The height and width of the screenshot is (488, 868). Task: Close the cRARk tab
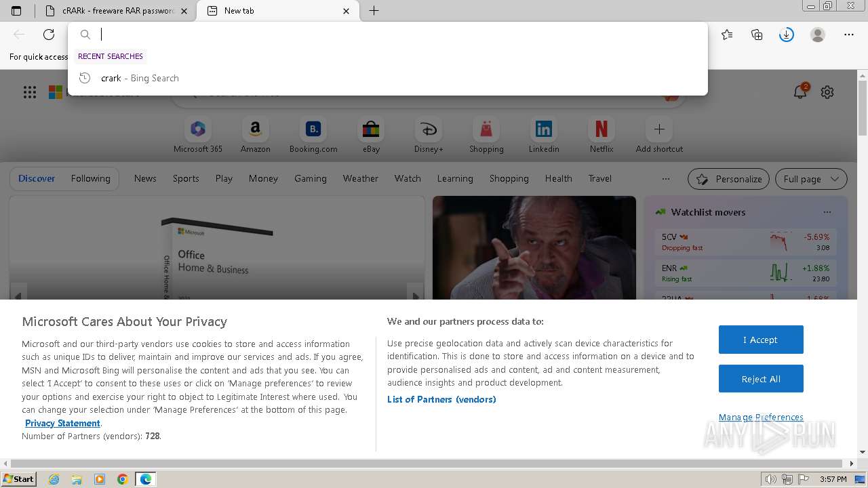(184, 11)
